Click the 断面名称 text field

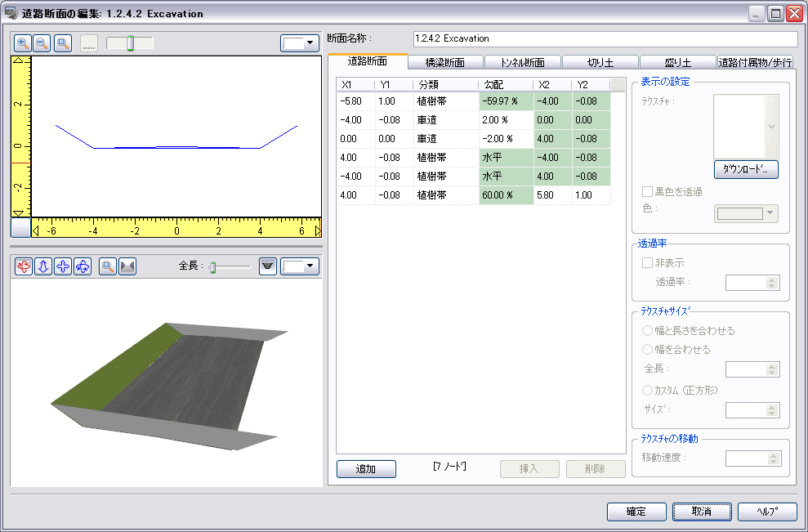coord(605,38)
